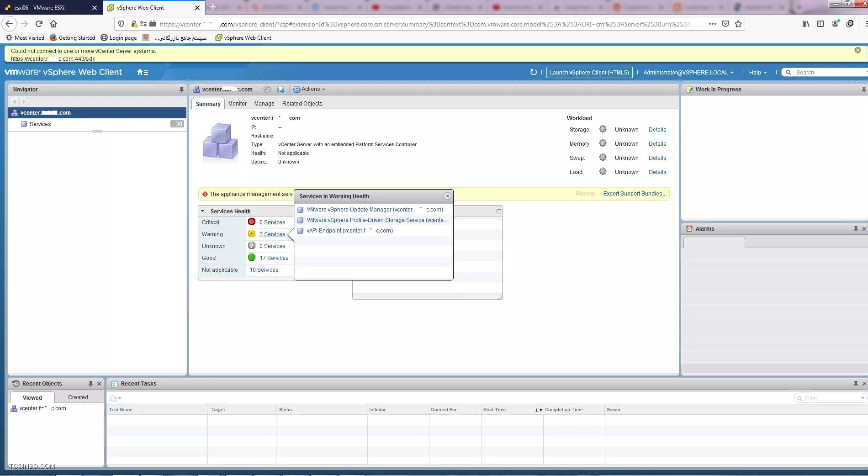The height and width of the screenshot is (476, 868).
Task: Reload the browser page
Action: click(x=39, y=24)
